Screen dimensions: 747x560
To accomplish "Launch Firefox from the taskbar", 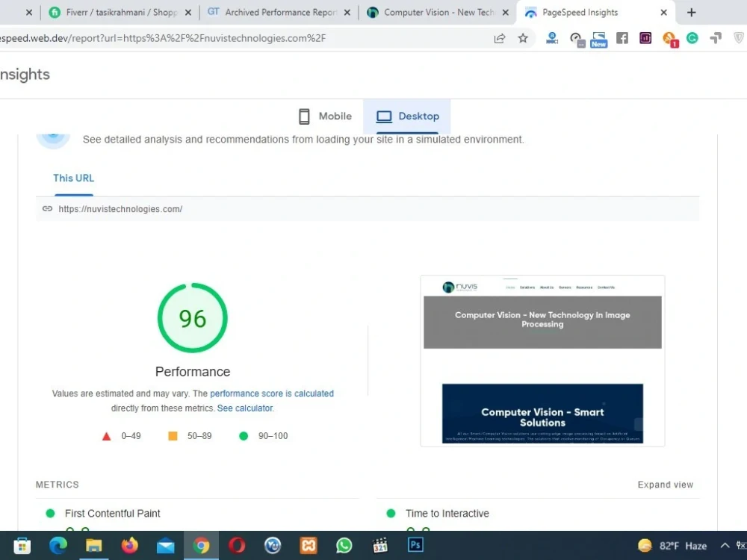I will (x=129, y=545).
